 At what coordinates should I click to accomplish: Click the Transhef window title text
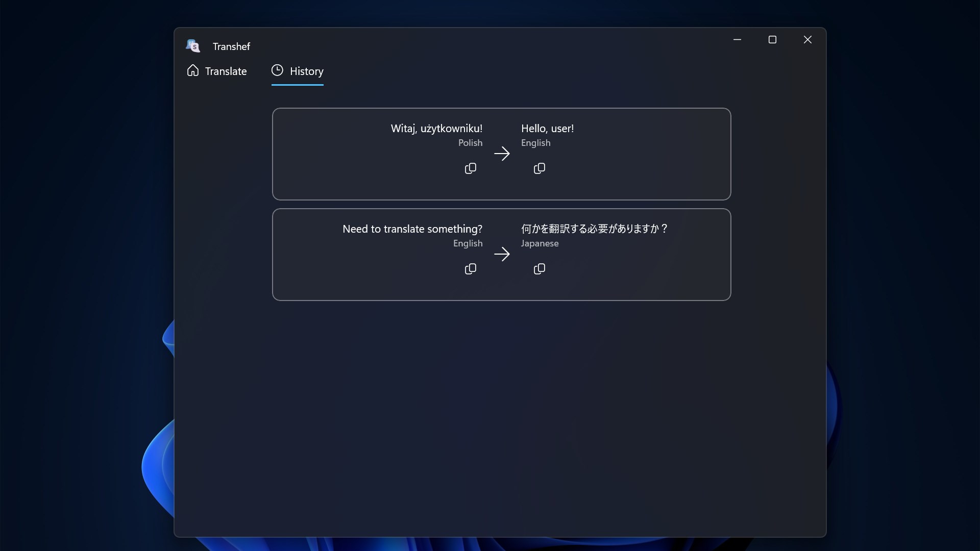pos(231,46)
